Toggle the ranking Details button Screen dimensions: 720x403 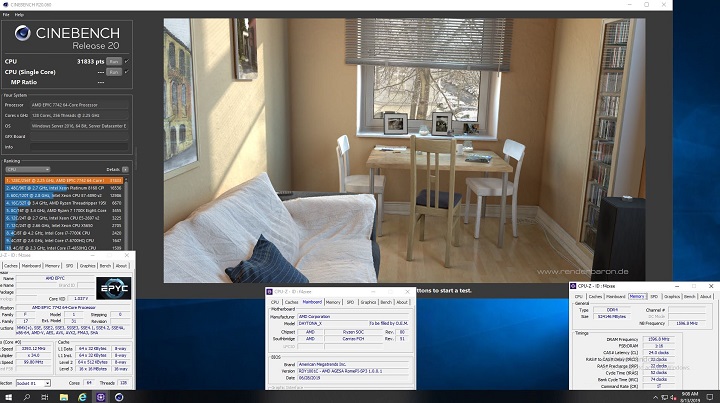pos(125,169)
